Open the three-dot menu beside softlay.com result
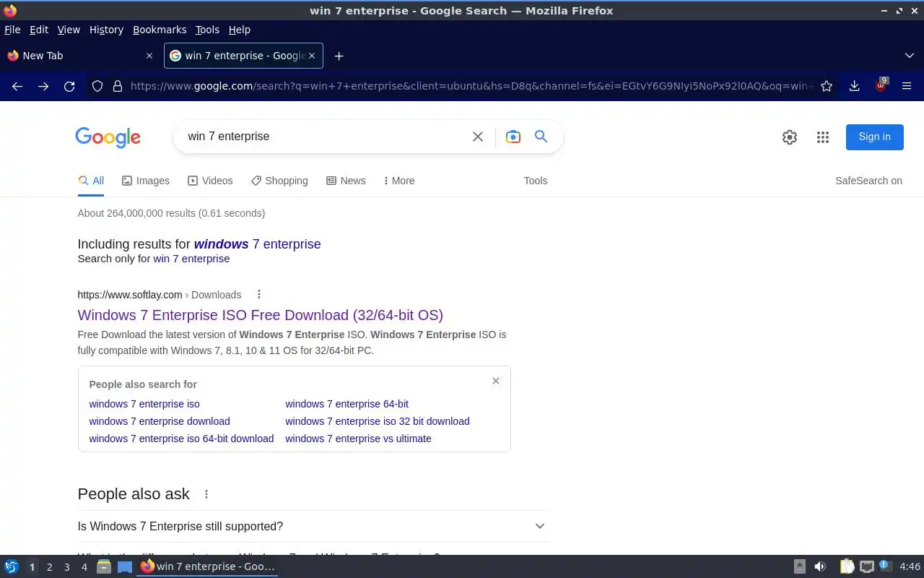 [x=258, y=294]
